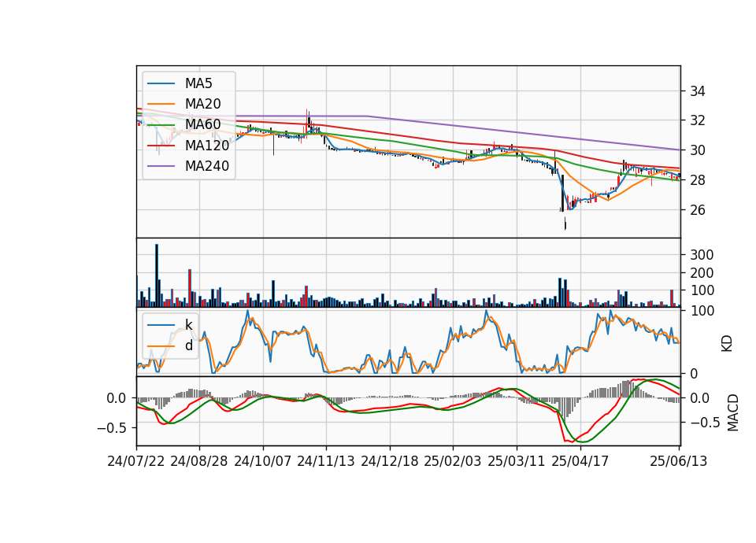This screenshot has height=543, width=756.
Task: Click the price axis value 26
Action: click(697, 210)
